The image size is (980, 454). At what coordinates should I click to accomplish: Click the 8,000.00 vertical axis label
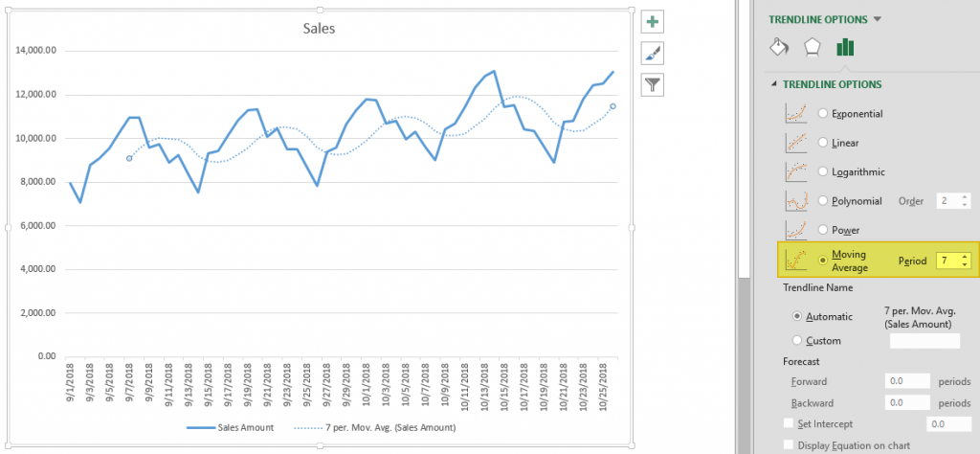point(37,182)
